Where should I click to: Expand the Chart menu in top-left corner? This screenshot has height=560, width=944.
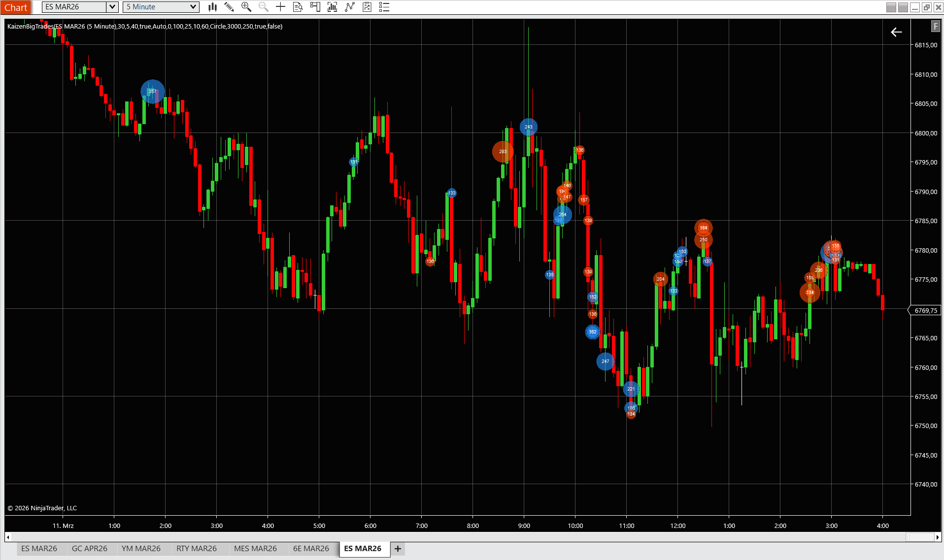click(16, 7)
